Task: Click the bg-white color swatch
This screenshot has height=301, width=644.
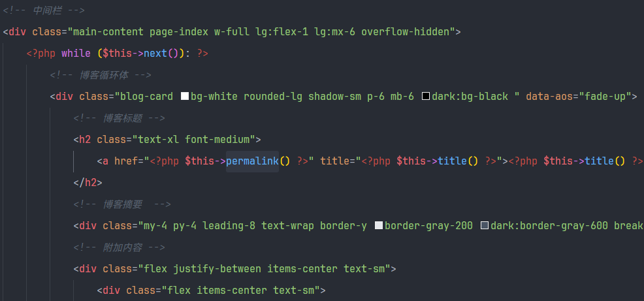Action: [x=185, y=97]
